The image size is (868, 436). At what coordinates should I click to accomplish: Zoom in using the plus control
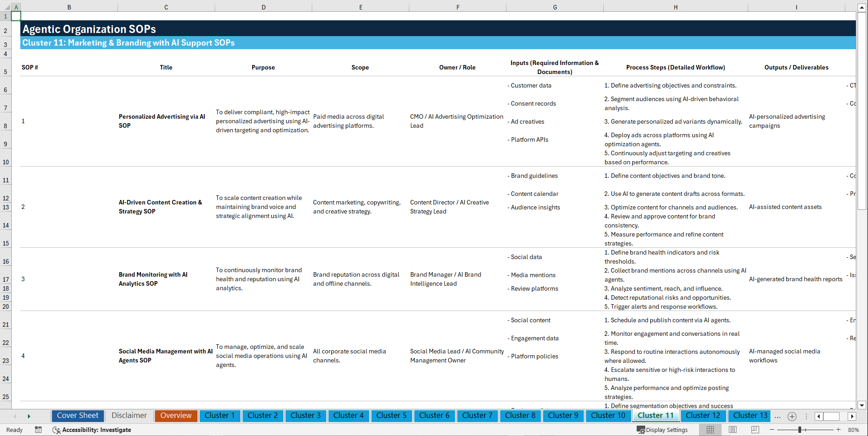coord(839,430)
